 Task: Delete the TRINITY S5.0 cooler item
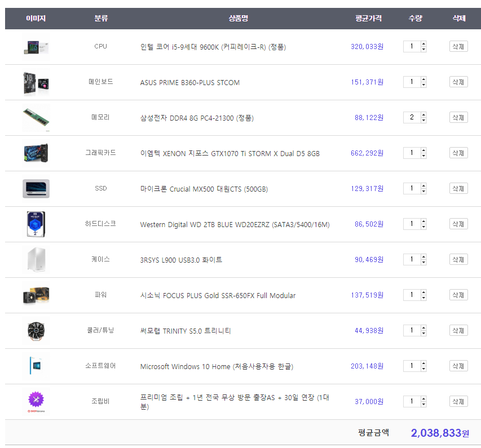pyautogui.click(x=458, y=331)
